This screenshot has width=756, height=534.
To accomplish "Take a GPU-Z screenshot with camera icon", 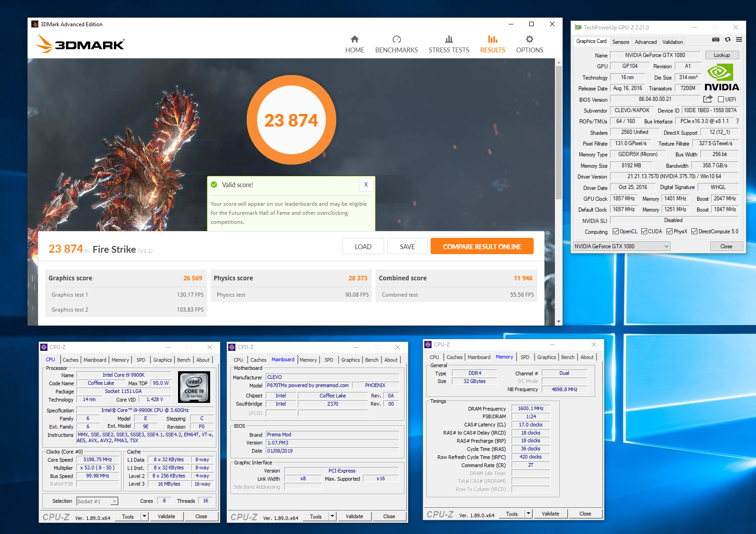I will pos(716,40).
